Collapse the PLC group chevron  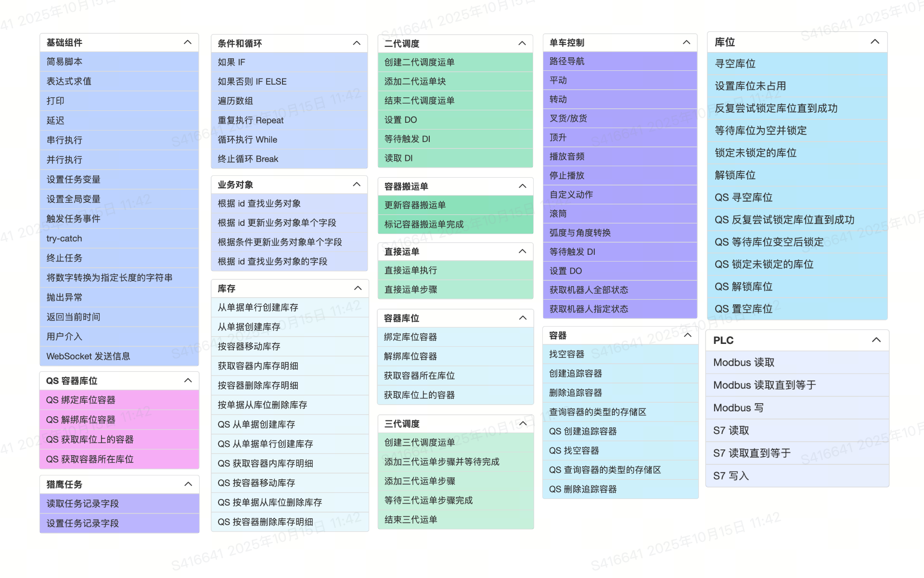tap(876, 340)
